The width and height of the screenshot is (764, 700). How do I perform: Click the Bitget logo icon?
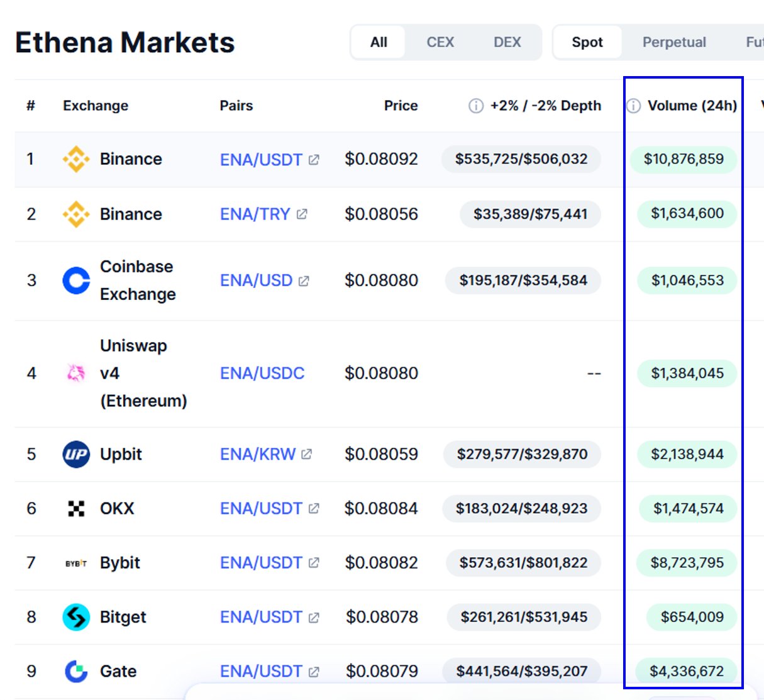click(x=76, y=617)
